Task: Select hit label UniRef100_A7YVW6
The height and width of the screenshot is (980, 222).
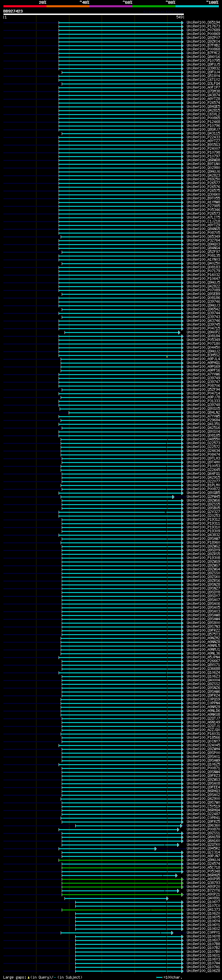Action: click(203, 374)
